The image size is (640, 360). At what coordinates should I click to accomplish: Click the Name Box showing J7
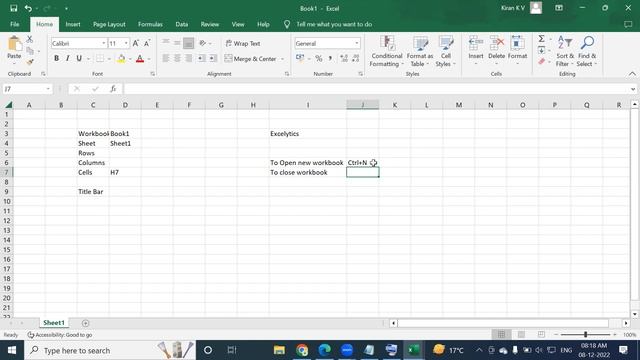point(27,89)
